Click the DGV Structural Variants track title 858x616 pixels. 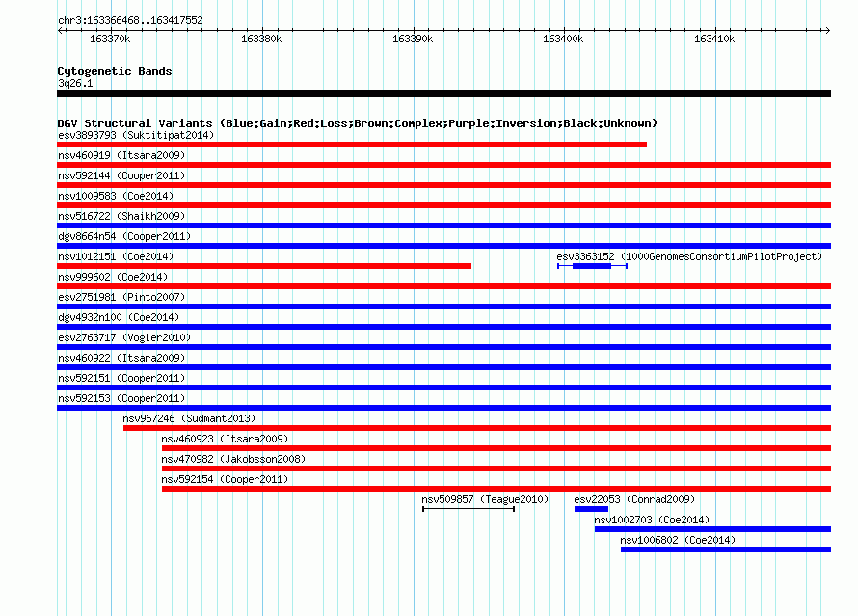pyautogui.click(x=357, y=123)
